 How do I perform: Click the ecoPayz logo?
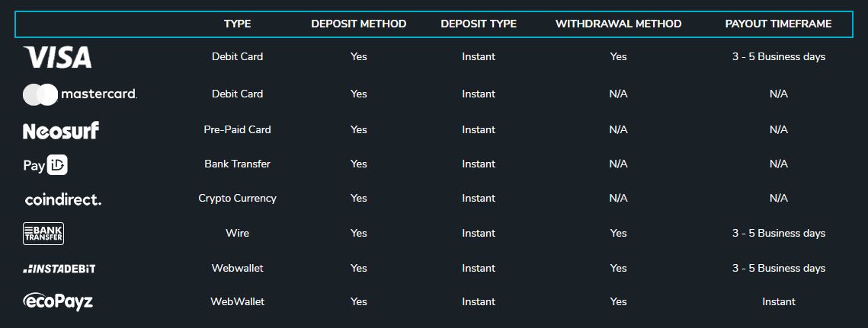pyautogui.click(x=58, y=302)
